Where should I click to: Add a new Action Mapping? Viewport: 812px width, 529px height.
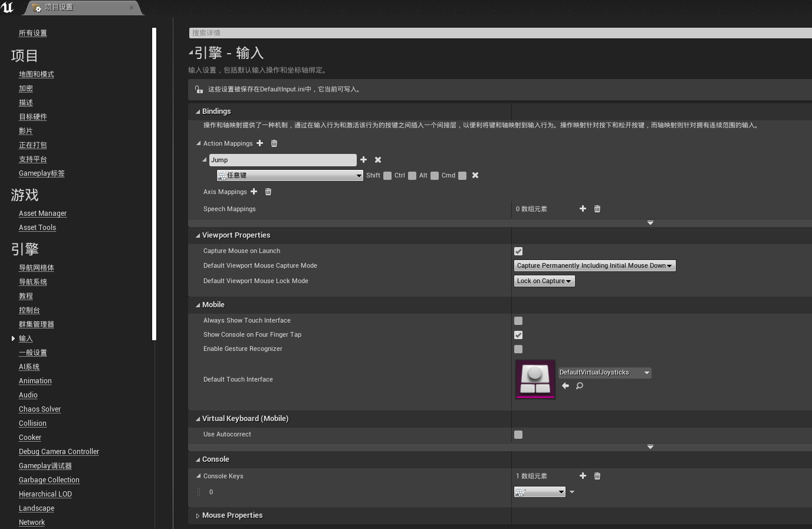click(259, 143)
